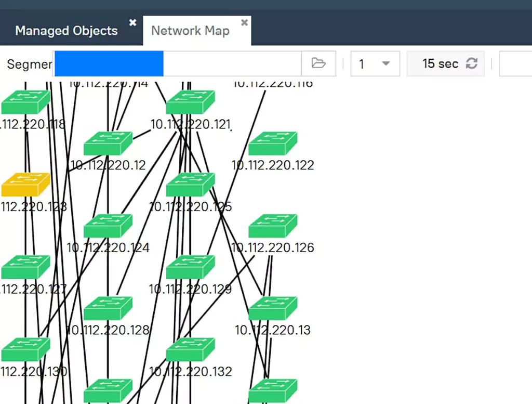The width and height of the screenshot is (532, 404).
Task: Select switch node 10.112.220.125
Action: pos(190,185)
